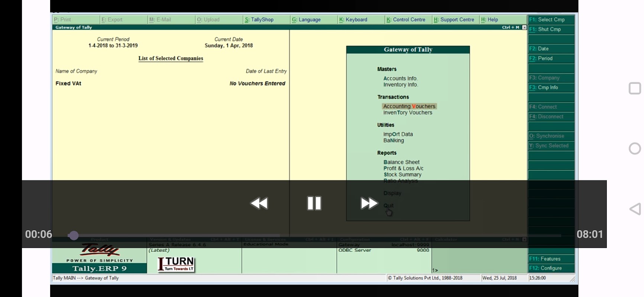Viewport: 644px width, 297px height.
Task: Tap the Android recent apps square icon
Action: tap(635, 88)
